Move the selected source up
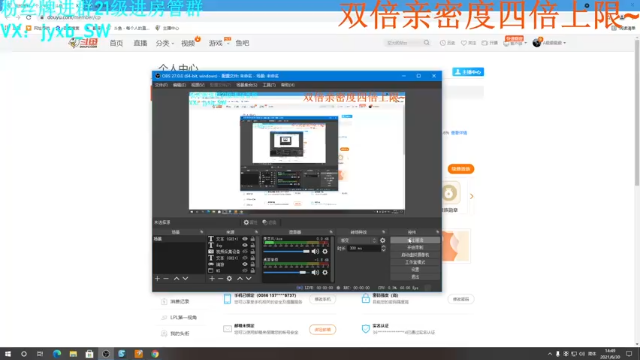The image size is (640, 360). pyautogui.click(x=240, y=278)
